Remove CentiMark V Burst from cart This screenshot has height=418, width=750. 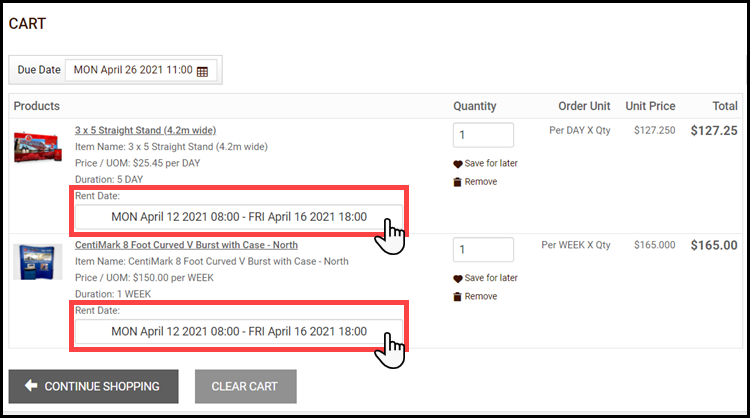pos(480,297)
